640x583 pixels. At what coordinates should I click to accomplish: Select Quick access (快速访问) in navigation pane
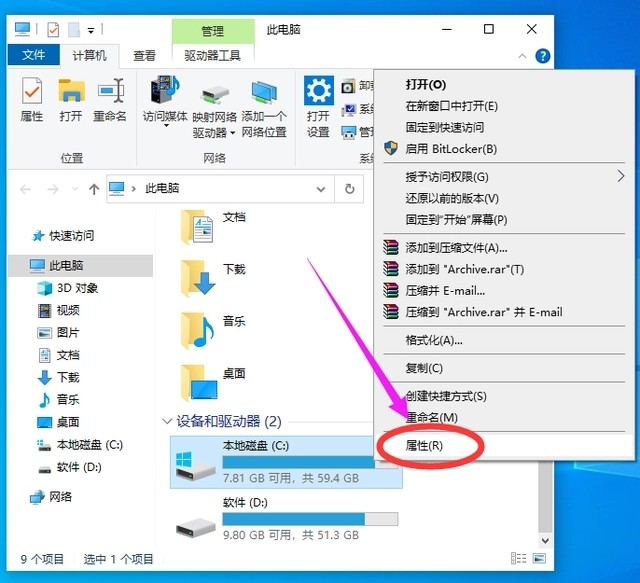63,236
